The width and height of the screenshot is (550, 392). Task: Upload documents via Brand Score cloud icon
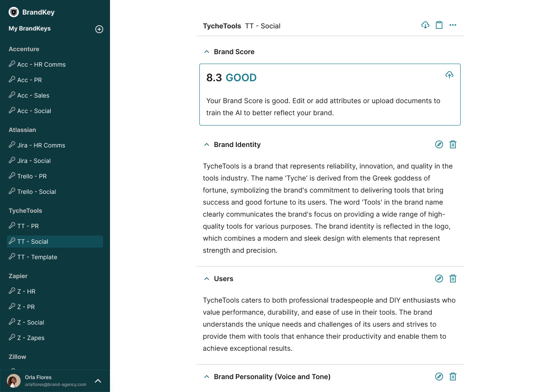pyautogui.click(x=449, y=75)
